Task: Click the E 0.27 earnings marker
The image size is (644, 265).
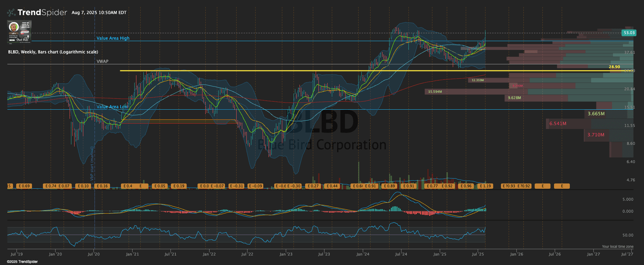Action: 313,186
